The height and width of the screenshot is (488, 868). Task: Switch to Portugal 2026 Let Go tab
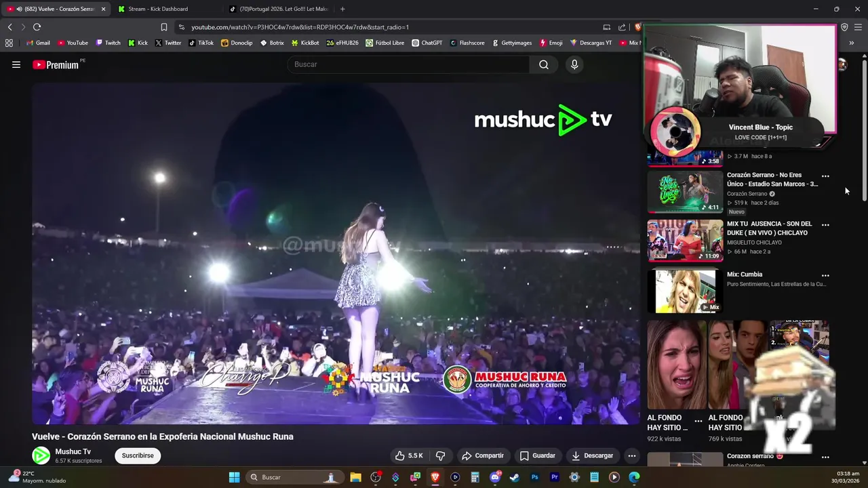[279, 9]
